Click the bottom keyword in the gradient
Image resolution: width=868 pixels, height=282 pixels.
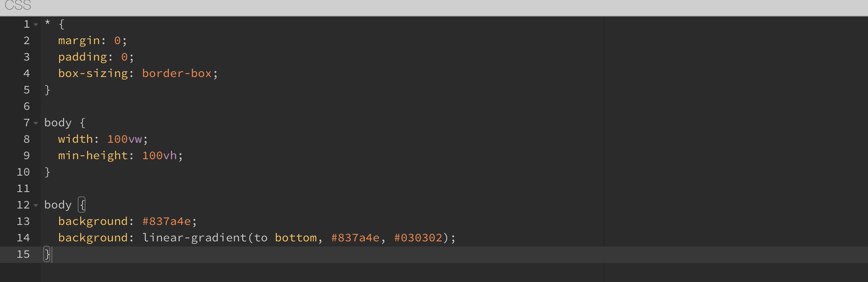295,238
